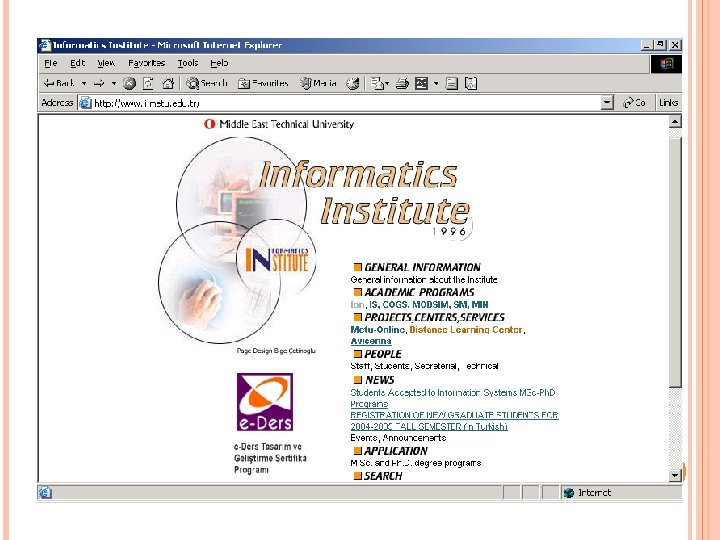The width and height of the screenshot is (720, 540).
Task: Expand the Forward button history dropdown
Action: click(x=113, y=83)
